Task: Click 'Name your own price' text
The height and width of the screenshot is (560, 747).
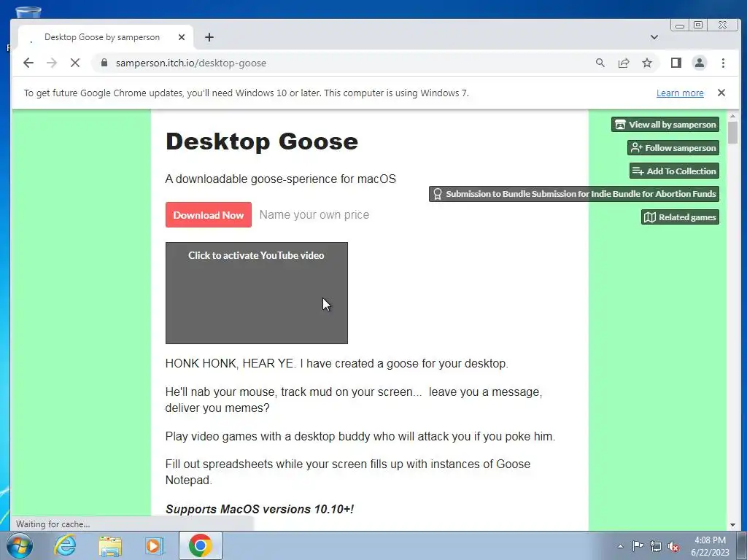Action: [x=314, y=215]
